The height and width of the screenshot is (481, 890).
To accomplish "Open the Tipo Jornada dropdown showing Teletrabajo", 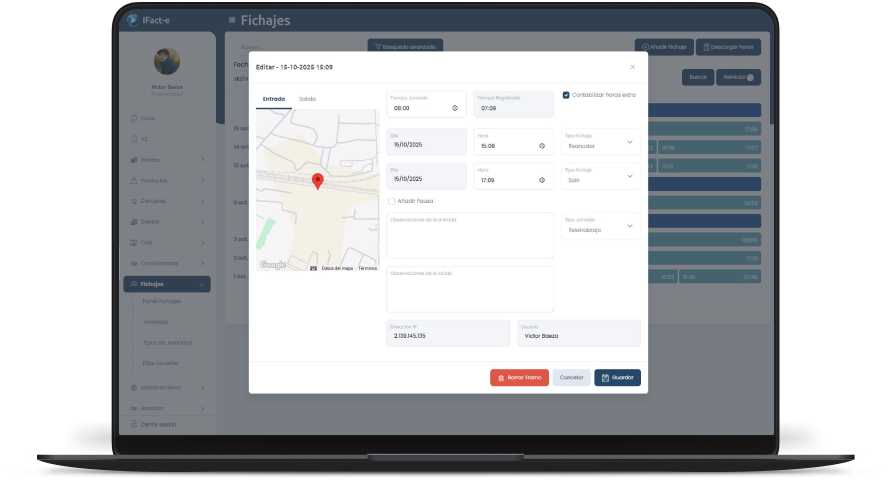I will click(600, 226).
